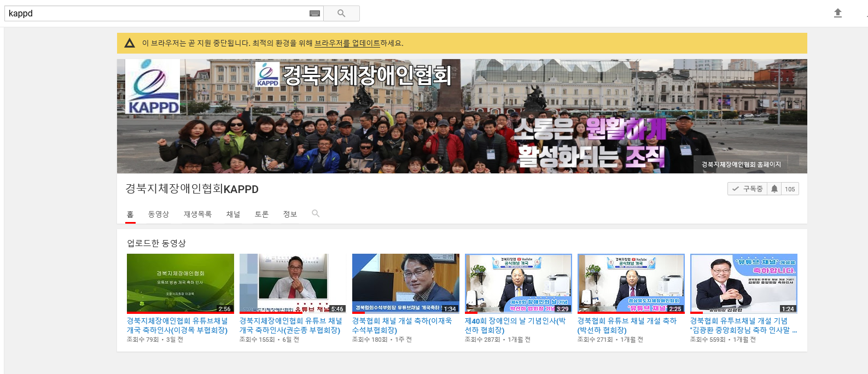Viewport: 868px width, 374px height.
Task: Click the channel name 경북지체장애인협회KAPPD
Action: [192, 189]
